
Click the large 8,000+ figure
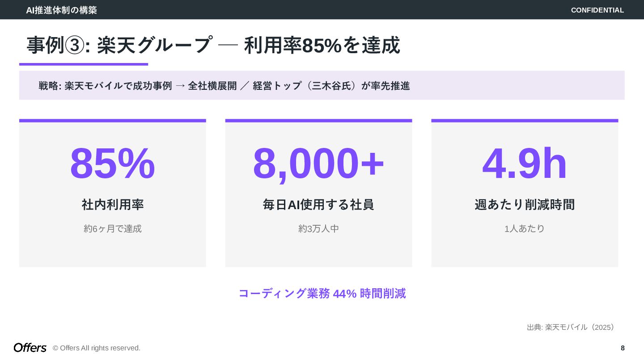(x=318, y=164)
